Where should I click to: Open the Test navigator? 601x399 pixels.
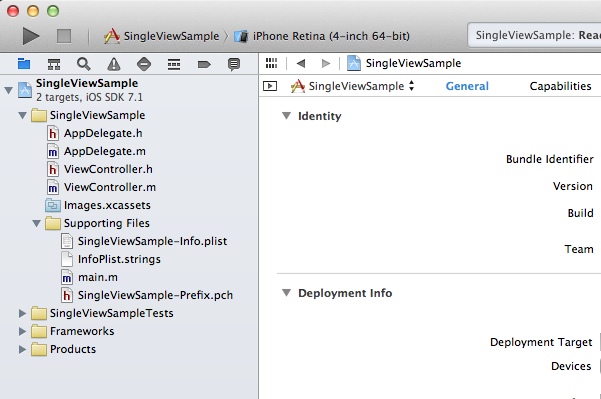coord(144,64)
